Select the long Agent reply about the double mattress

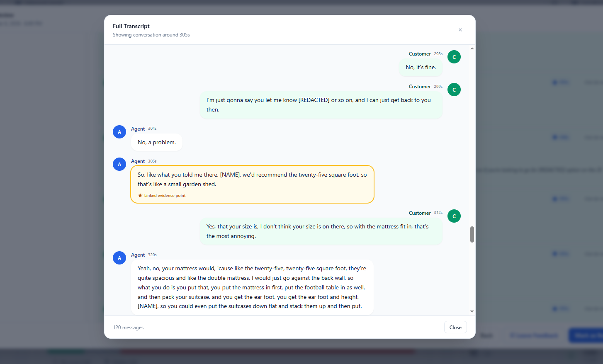coord(252,287)
